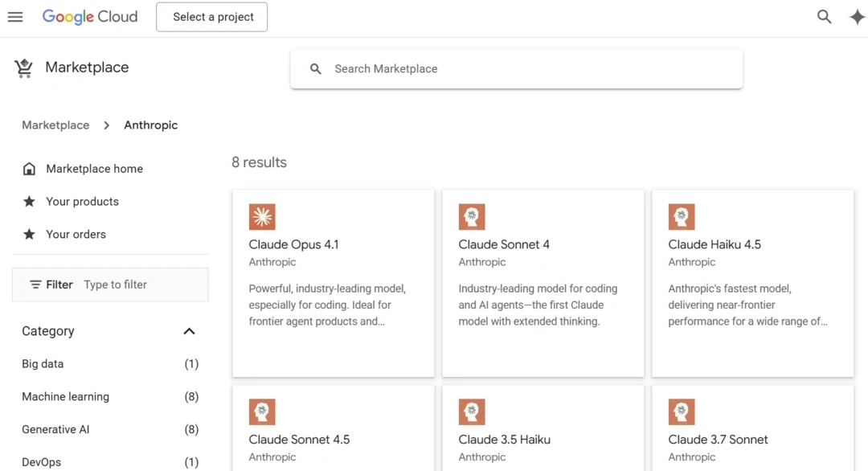Open the Gemini sparkle assistant icon
This screenshot has width=868, height=471.
coord(857,17)
